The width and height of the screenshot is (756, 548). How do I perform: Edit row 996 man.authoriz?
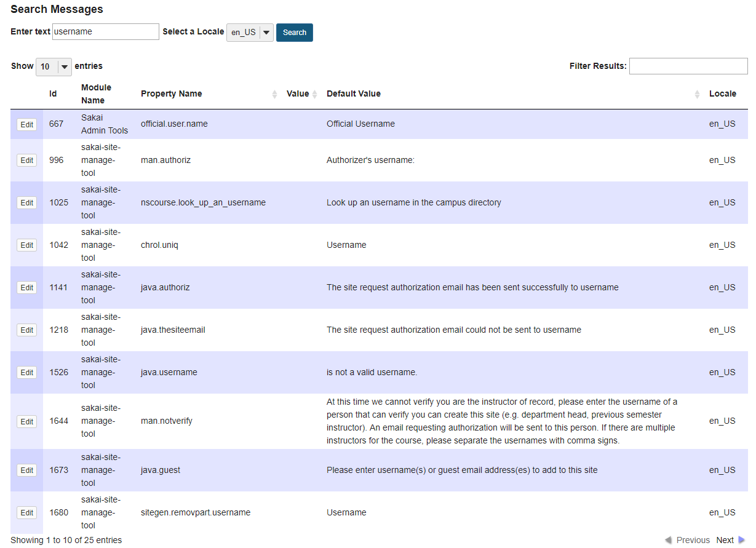pos(26,160)
